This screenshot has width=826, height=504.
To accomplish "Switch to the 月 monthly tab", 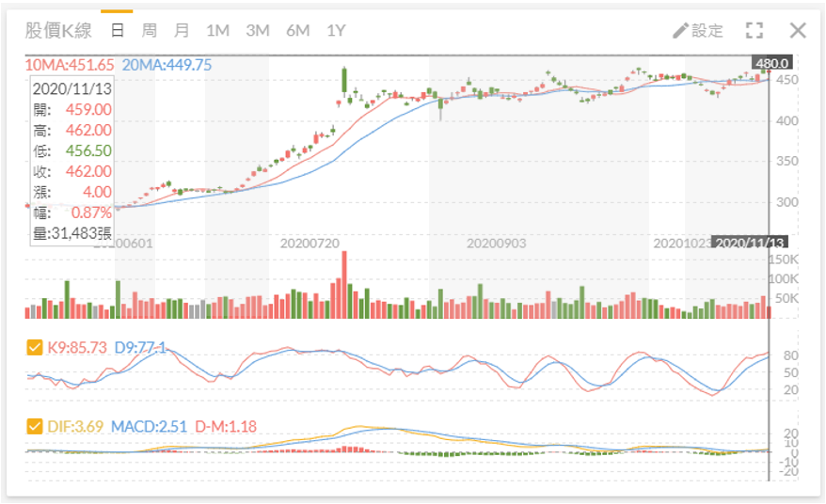I will pyautogui.click(x=182, y=30).
